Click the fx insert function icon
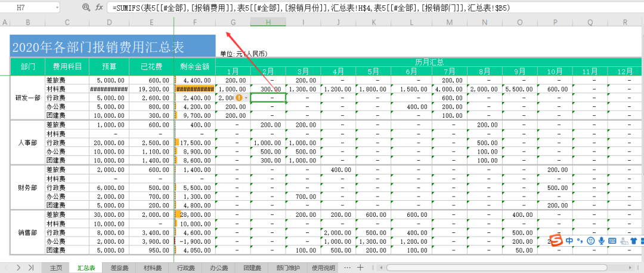 coord(99,7)
